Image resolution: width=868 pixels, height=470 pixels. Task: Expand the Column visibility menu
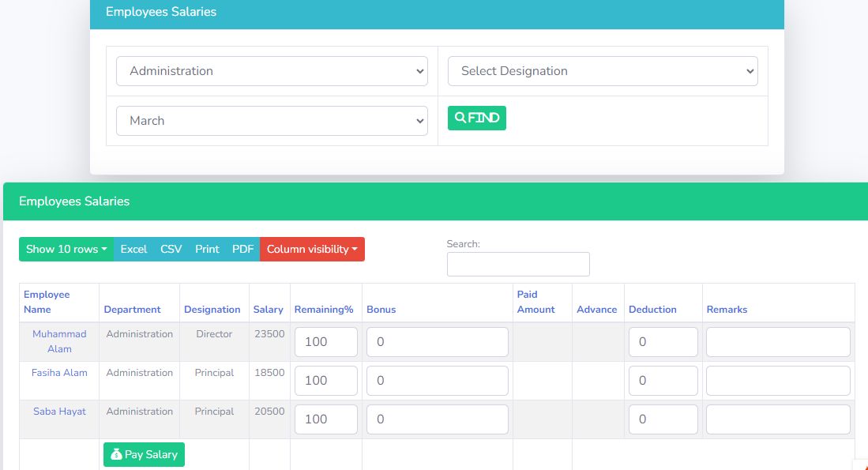point(312,249)
